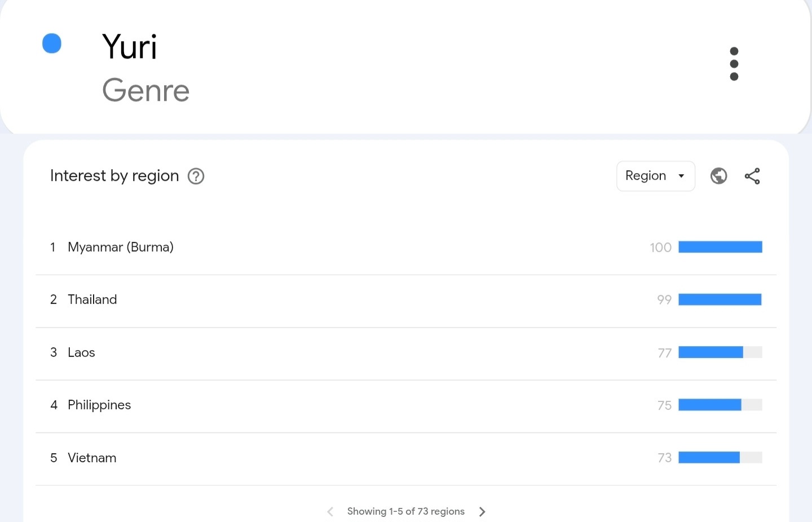This screenshot has width=812, height=522.
Task: Select the Myanmar (Burma) region row
Action: [406, 247]
